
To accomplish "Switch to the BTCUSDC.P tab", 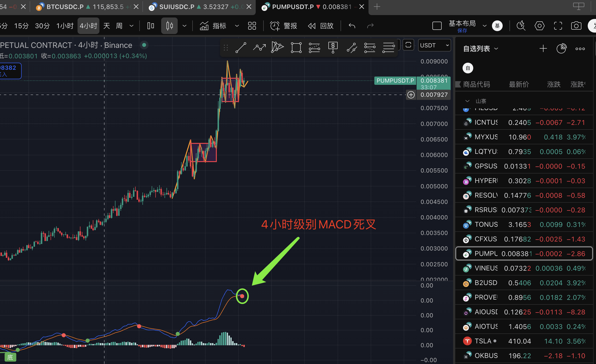I will click(87, 7).
